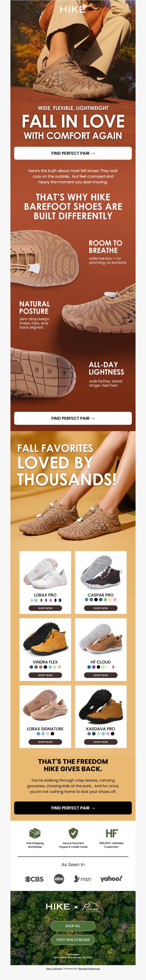Click the green SHOP ALL button

(73, 926)
